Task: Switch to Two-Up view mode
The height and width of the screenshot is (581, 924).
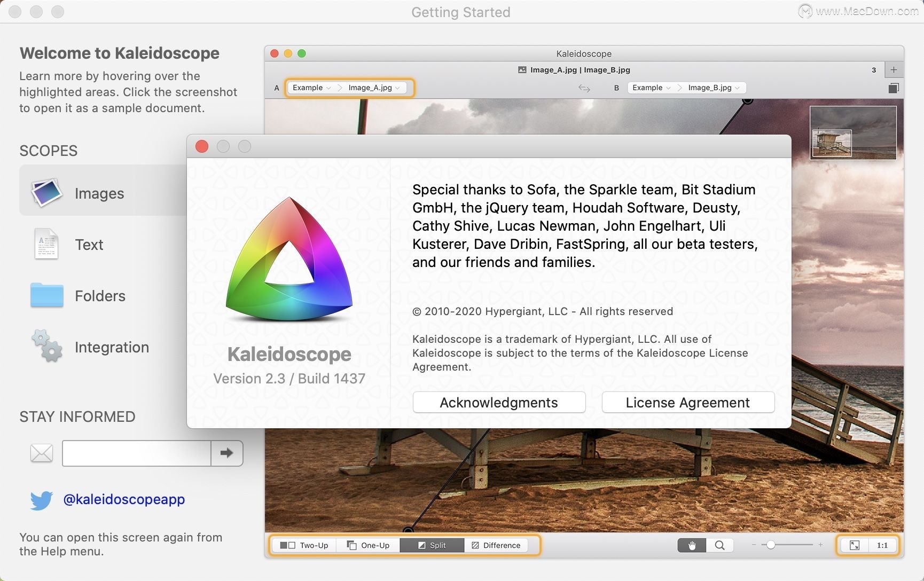Action: pyautogui.click(x=304, y=545)
